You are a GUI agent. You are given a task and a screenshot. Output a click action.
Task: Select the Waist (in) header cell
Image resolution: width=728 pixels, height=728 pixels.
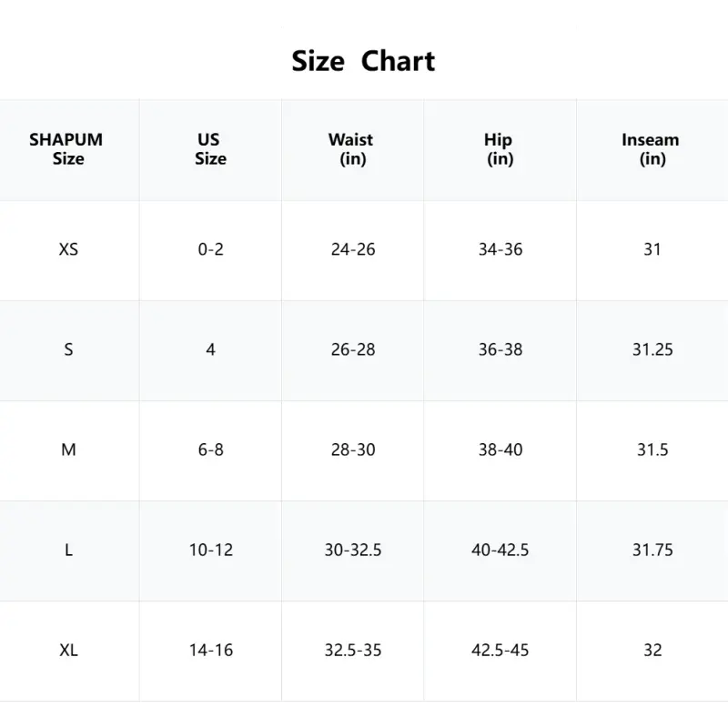point(352,149)
